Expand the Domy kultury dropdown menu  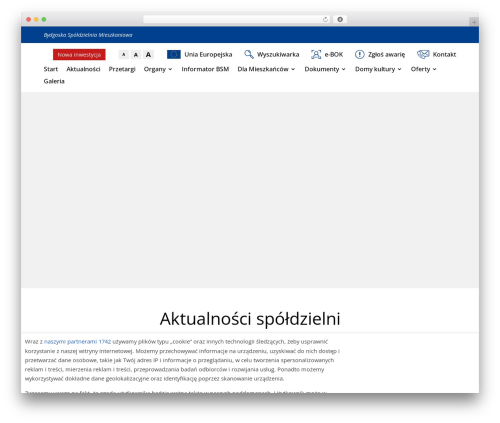click(378, 69)
